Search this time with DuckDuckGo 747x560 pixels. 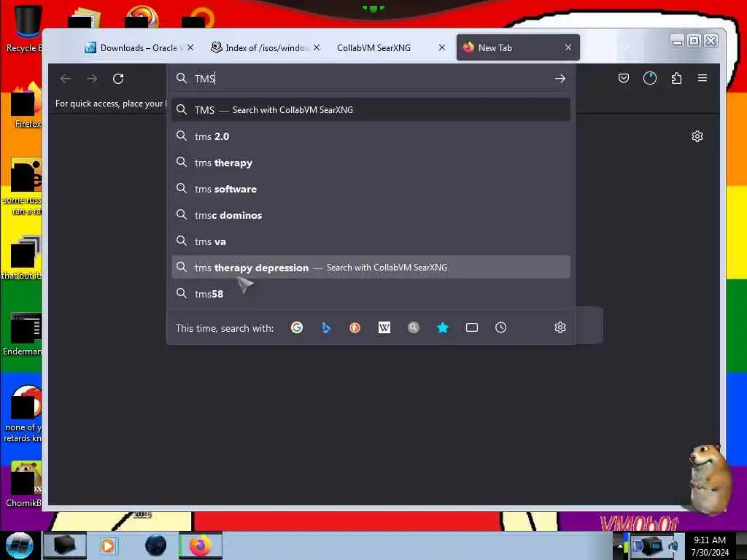[355, 327]
